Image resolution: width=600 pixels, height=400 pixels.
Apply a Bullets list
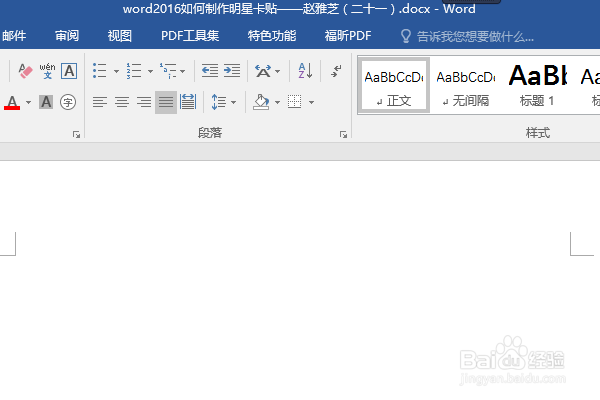[x=100, y=71]
